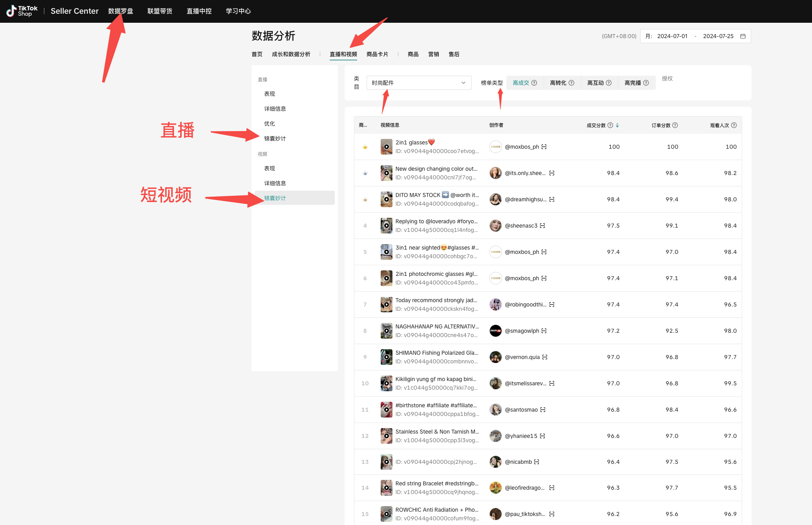The image size is (812, 525).
Task: Select the 高转化 ranking type
Action: [558, 83]
